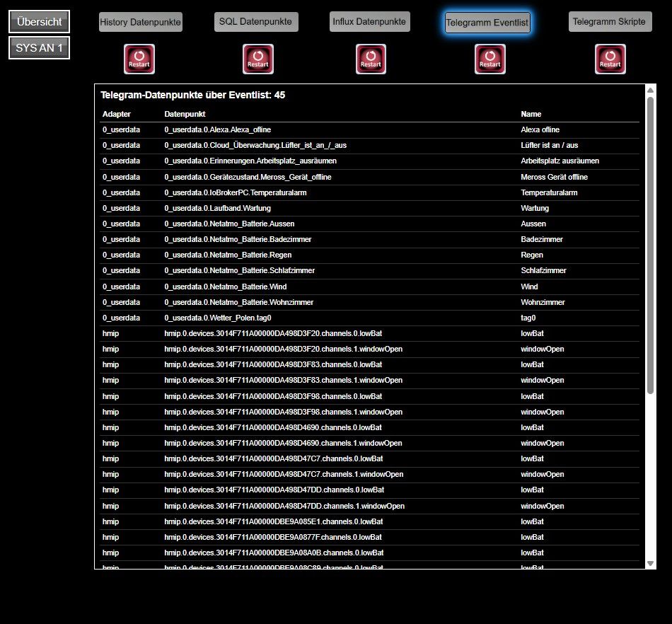The width and height of the screenshot is (672, 624).
Task: Click the name Alexa ofline
Action: [540, 130]
